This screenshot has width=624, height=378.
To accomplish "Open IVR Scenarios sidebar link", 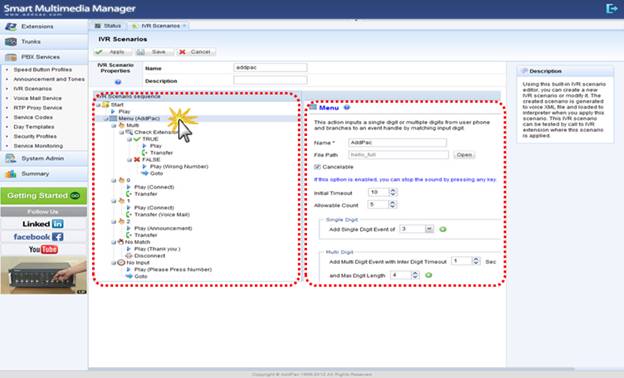I will pyautogui.click(x=33, y=89).
